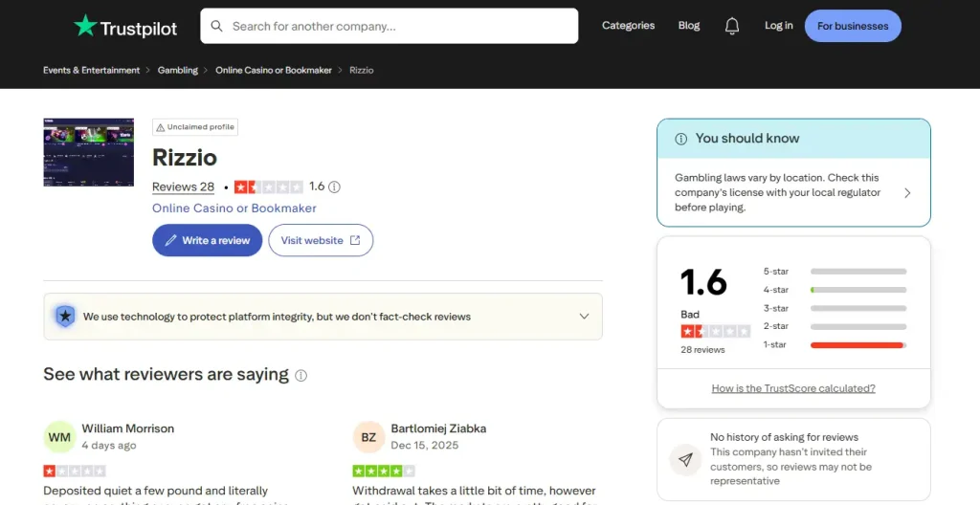Click the paper plane invitation icon
980x505 pixels.
(x=685, y=460)
